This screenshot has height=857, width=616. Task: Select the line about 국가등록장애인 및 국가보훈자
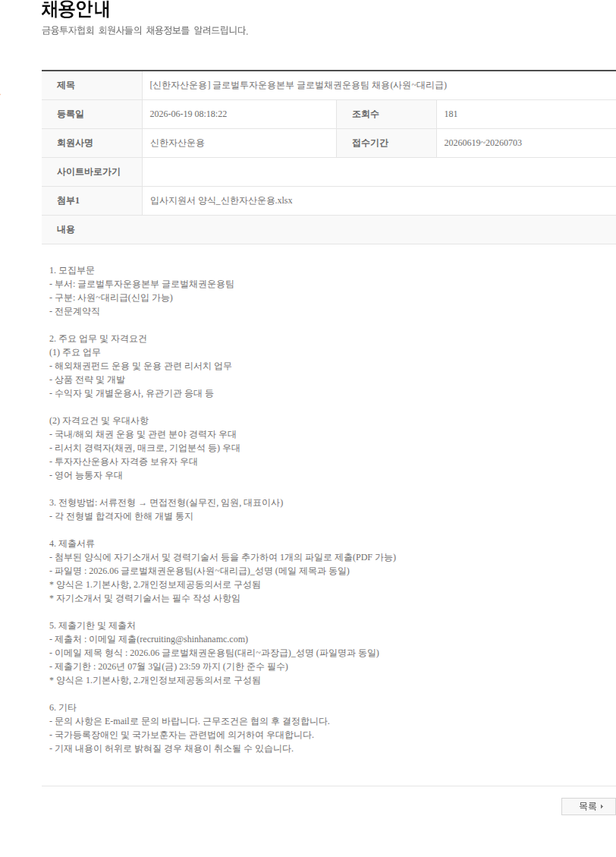181,735
